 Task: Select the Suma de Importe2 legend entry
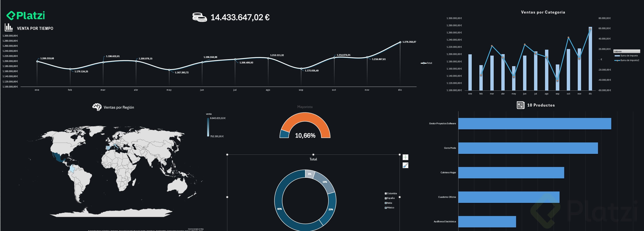coord(629,60)
